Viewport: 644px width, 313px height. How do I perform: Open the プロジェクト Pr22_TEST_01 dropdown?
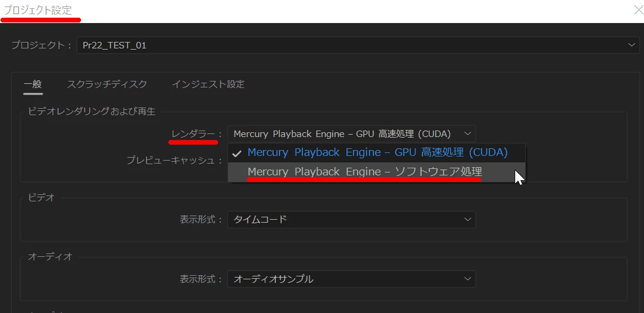357,45
